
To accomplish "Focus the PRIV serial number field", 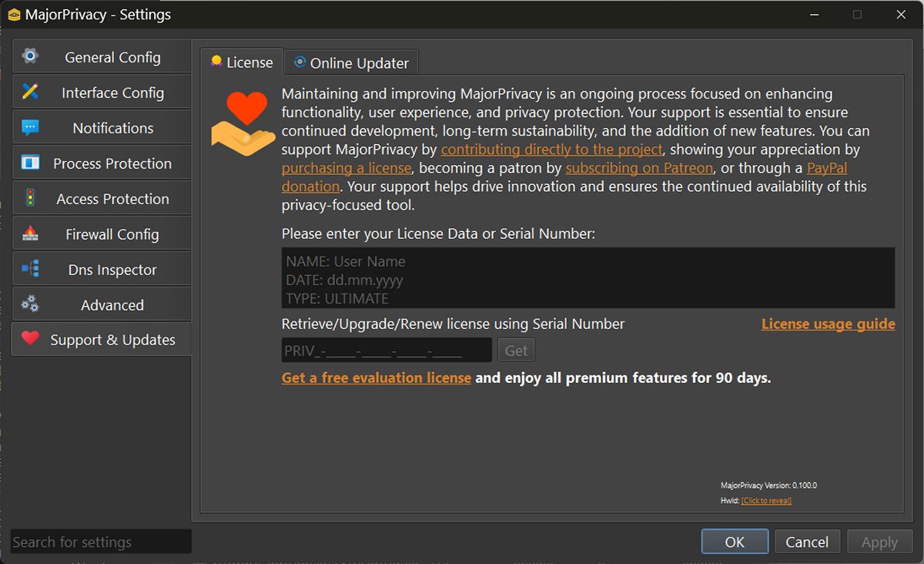I will point(387,351).
